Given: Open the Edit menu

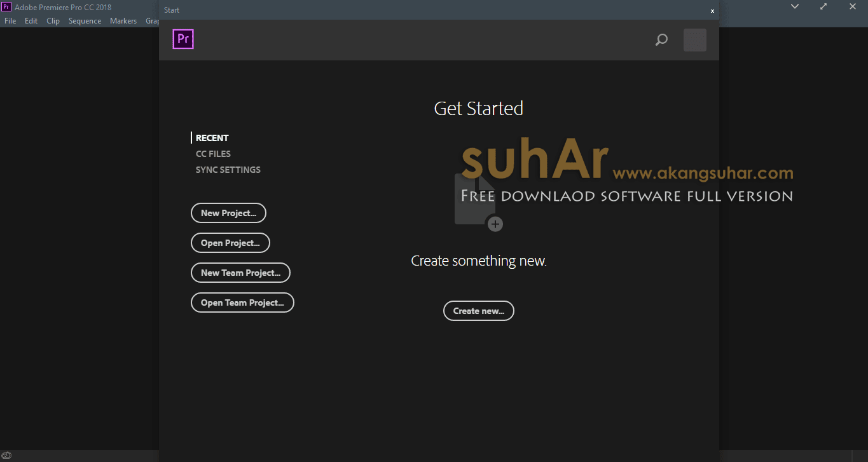Looking at the screenshot, I should tap(31, 21).
